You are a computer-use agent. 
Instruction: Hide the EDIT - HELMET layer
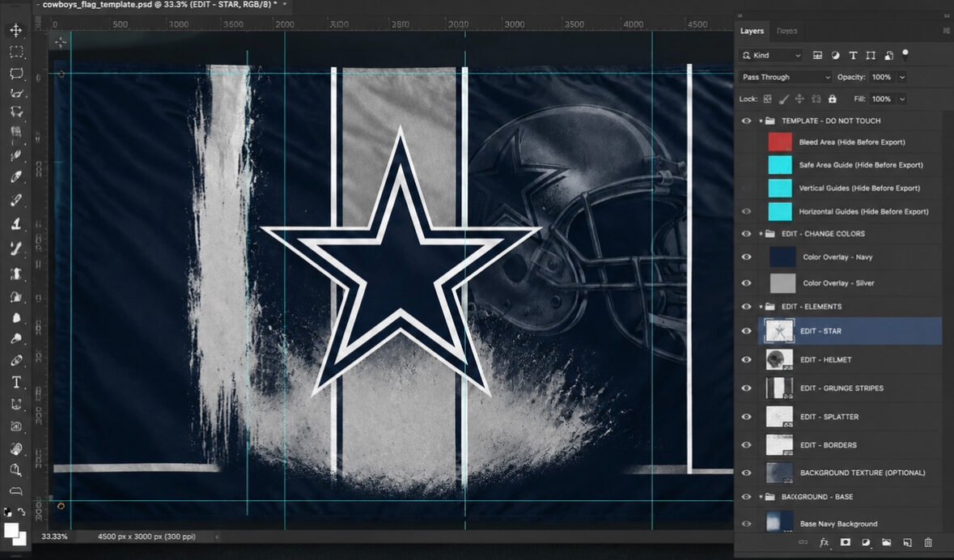(x=746, y=360)
